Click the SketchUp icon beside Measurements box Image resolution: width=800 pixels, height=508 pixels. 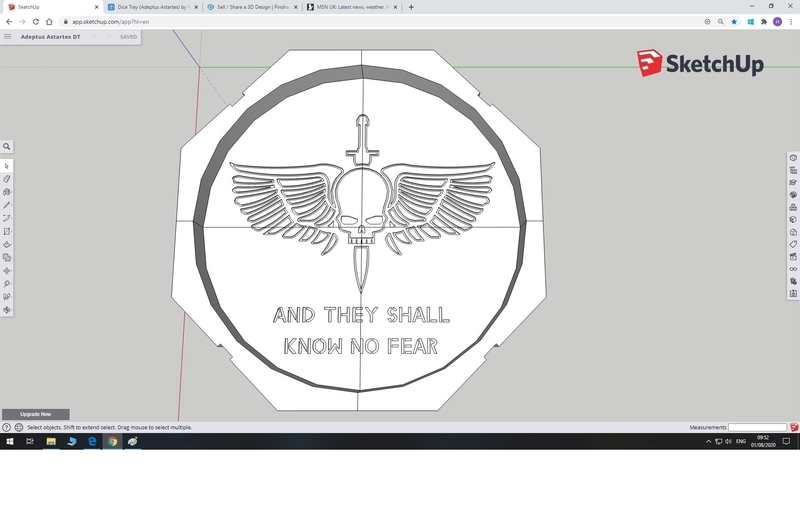[x=794, y=427]
